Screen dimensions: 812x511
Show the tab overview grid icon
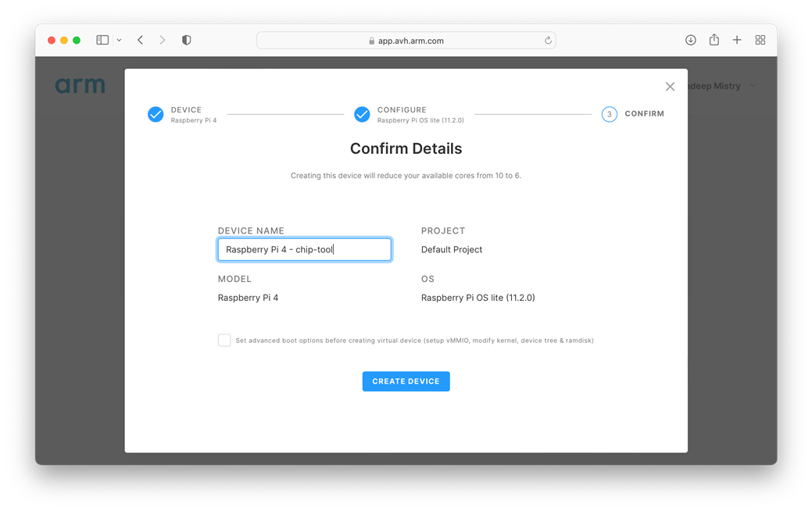pos(760,40)
